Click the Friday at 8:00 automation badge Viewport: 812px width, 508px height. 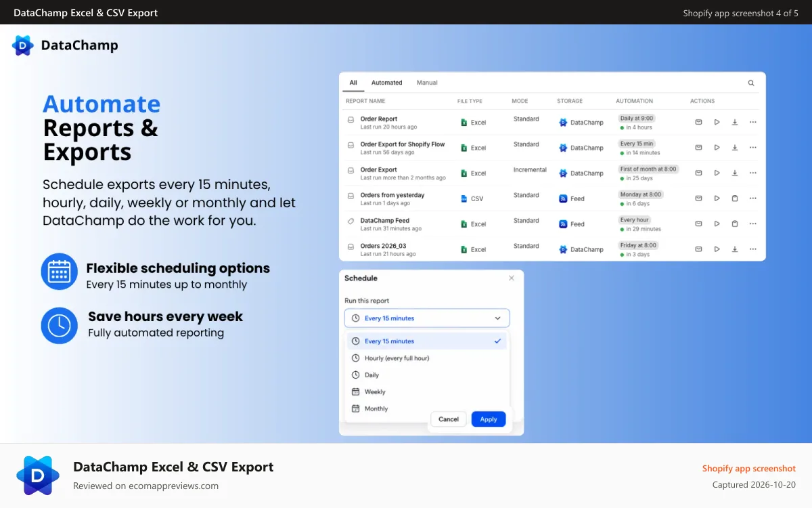[x=638, y=245]
